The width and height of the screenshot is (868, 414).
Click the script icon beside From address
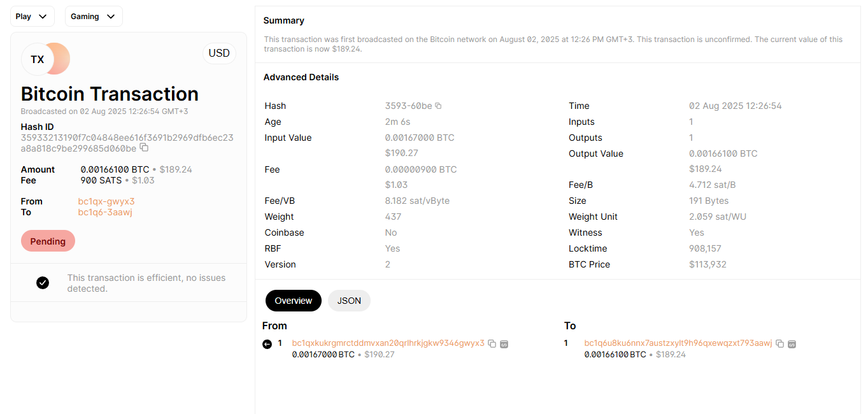(504, 344)
